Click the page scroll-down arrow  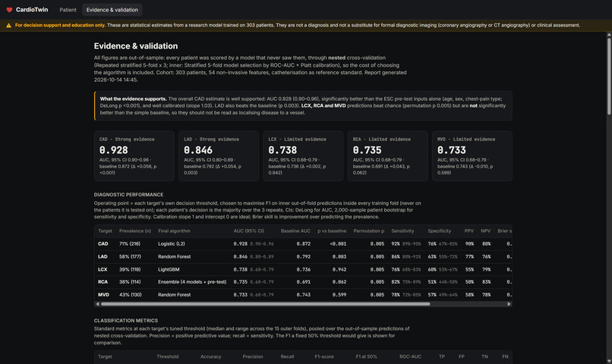tap(609, 361)
